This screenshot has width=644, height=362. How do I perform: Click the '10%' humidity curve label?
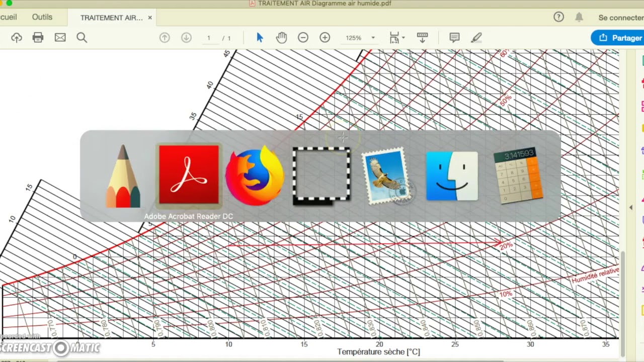[x=505, y=294]
